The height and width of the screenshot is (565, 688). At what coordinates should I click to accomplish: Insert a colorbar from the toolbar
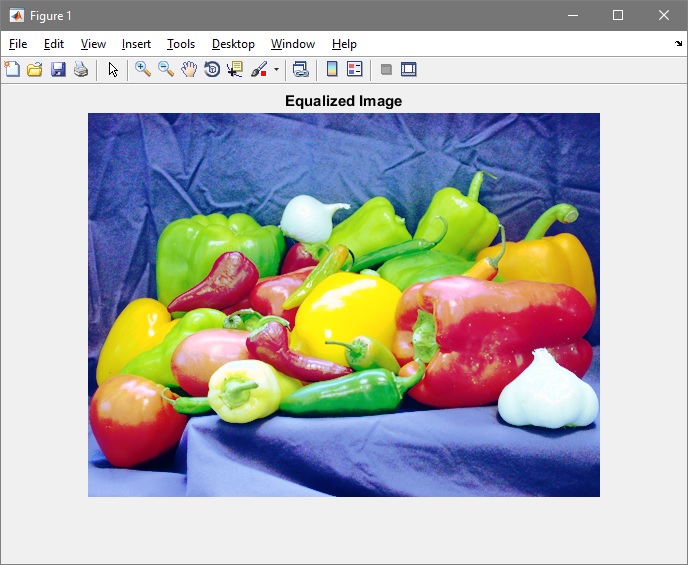click(x=332, y=69)
